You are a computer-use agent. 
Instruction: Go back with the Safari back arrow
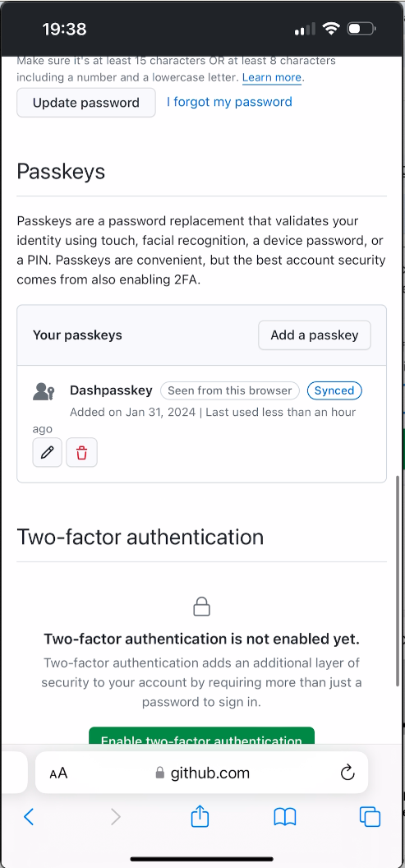point(30,816)
